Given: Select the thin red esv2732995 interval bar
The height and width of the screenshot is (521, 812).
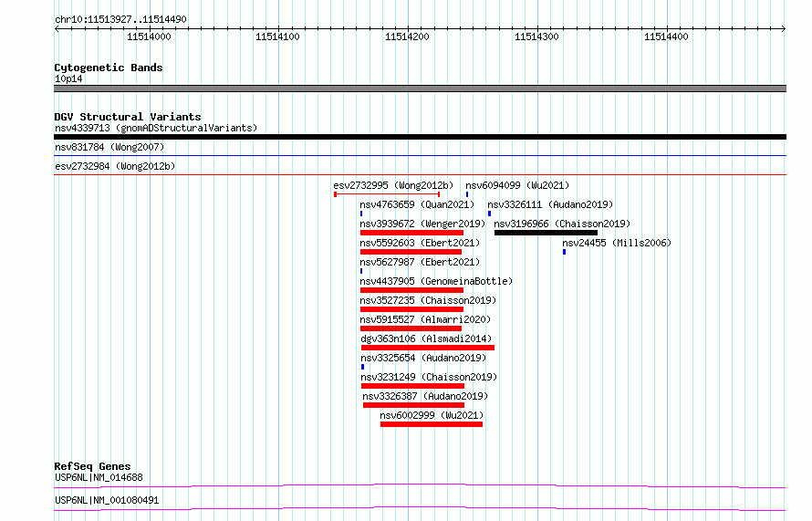Looking at the screenshot, I should (x=387, y=194).
